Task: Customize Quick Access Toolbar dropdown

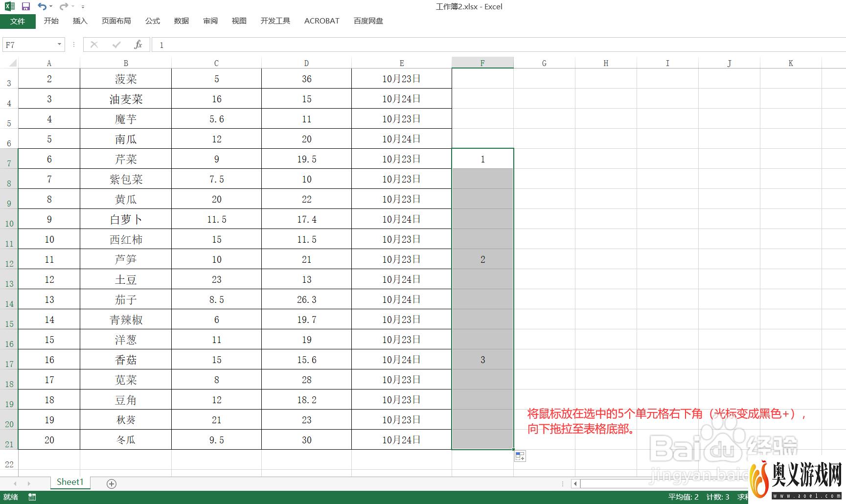Action: (x=83, y=7)
